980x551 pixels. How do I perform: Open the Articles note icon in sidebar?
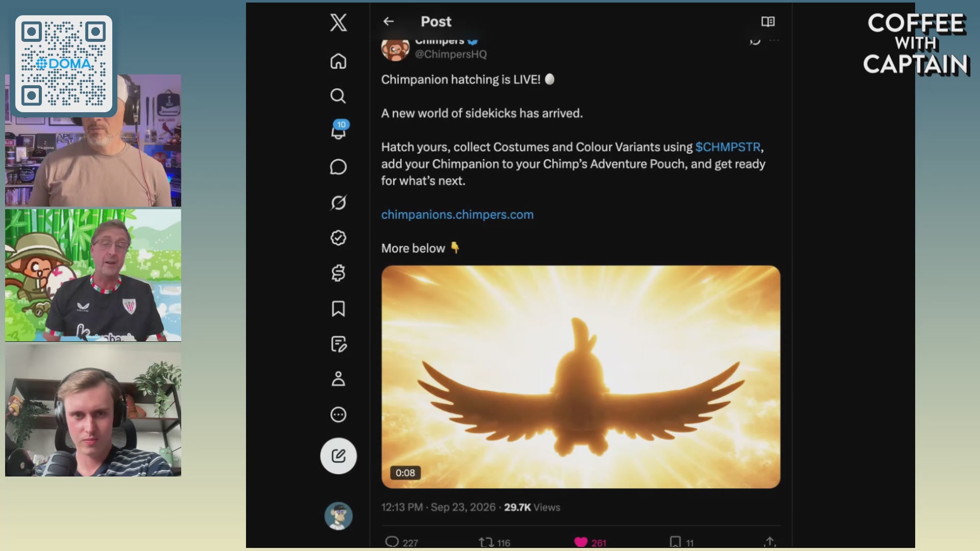(x=338, y=344)
